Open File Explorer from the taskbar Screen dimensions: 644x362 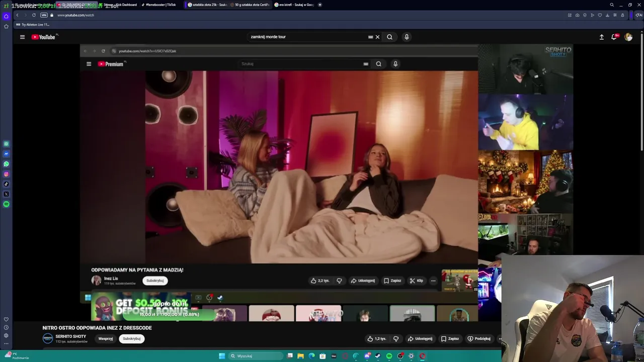tap(301, 356)
